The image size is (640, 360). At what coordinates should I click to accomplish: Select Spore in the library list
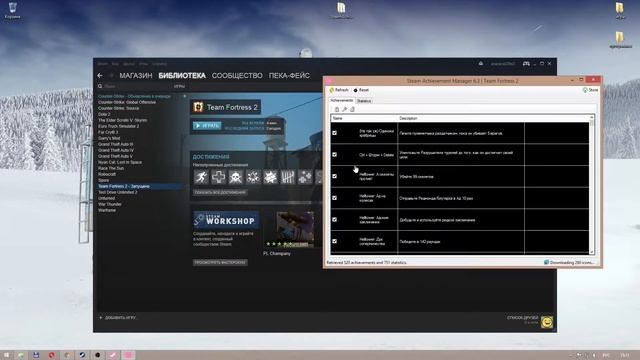click(x=103, y=180)
